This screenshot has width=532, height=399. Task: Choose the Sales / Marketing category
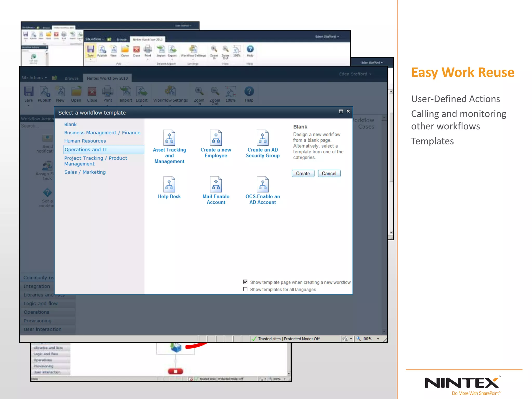[85, 172]
